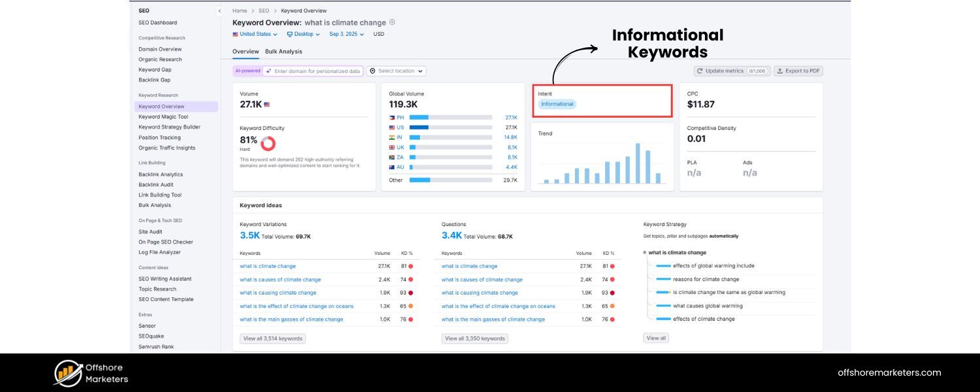Open the Desktop device dropdown
Image resolution: width=980 pixels, height=392 pixels.
click(x=304, y=34)
